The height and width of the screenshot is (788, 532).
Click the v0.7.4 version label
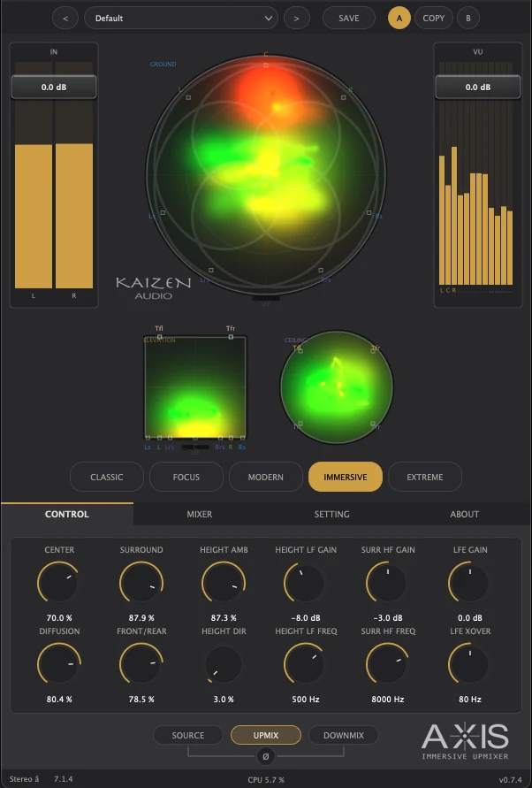click(x=511, y=780)
